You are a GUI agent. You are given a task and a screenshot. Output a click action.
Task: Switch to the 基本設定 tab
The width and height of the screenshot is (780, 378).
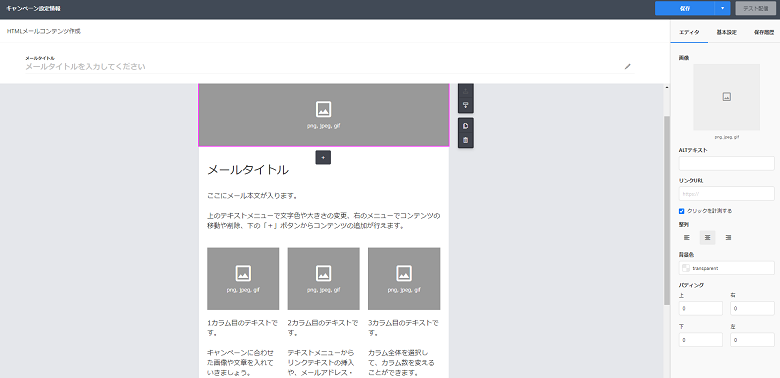click(x=726, y=32)
